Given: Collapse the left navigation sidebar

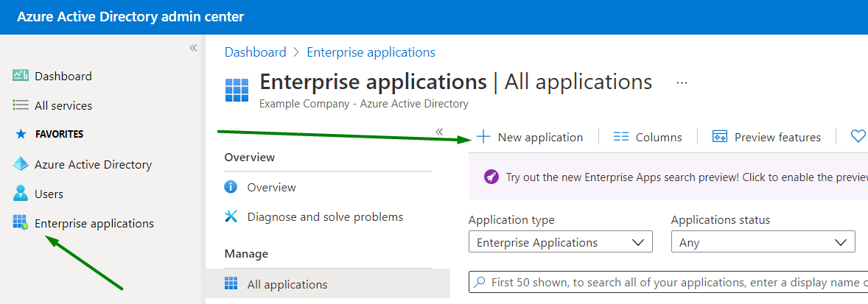Looking at the screenshot, I should 193,48.
